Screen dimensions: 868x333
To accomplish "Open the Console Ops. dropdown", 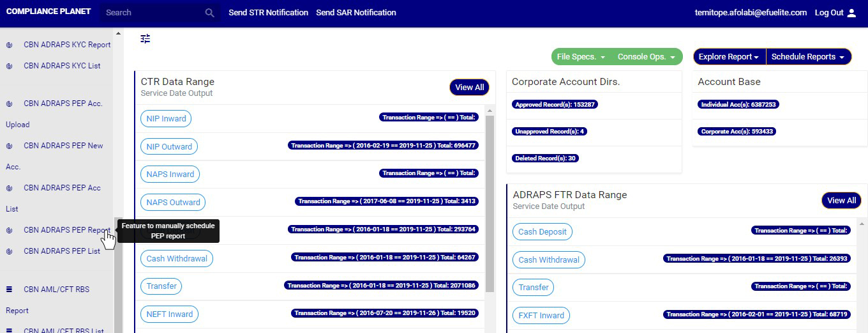I will point(646,57).
